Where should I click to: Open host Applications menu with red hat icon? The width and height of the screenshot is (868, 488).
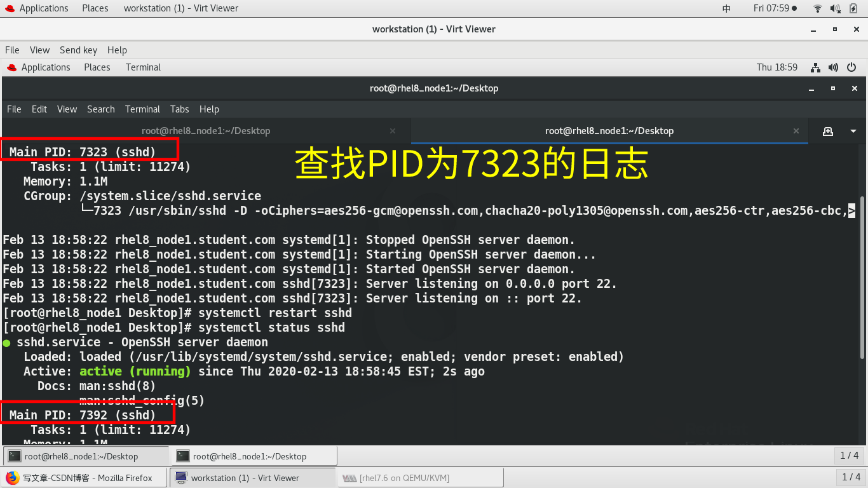click(x=37, y=8)
